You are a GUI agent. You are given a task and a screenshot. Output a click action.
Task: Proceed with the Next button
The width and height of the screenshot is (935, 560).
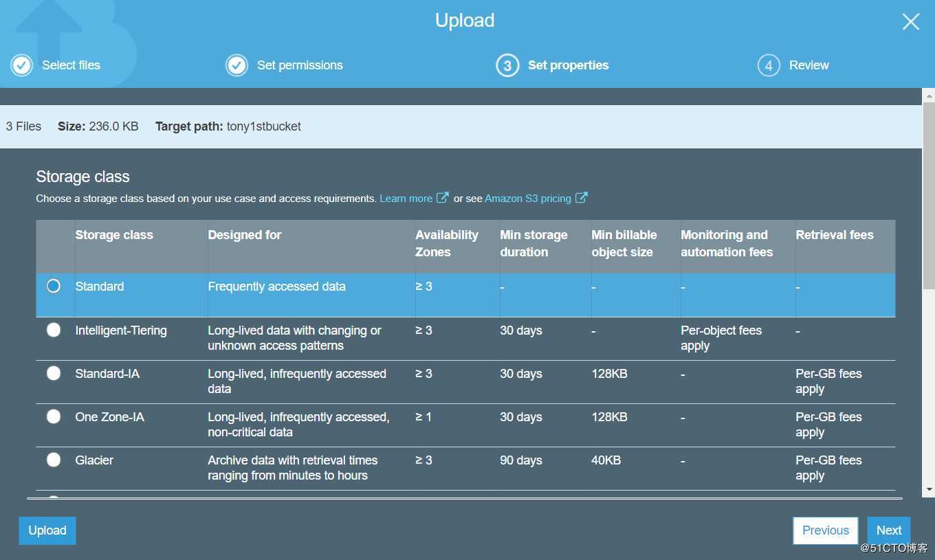coord(889,530)
